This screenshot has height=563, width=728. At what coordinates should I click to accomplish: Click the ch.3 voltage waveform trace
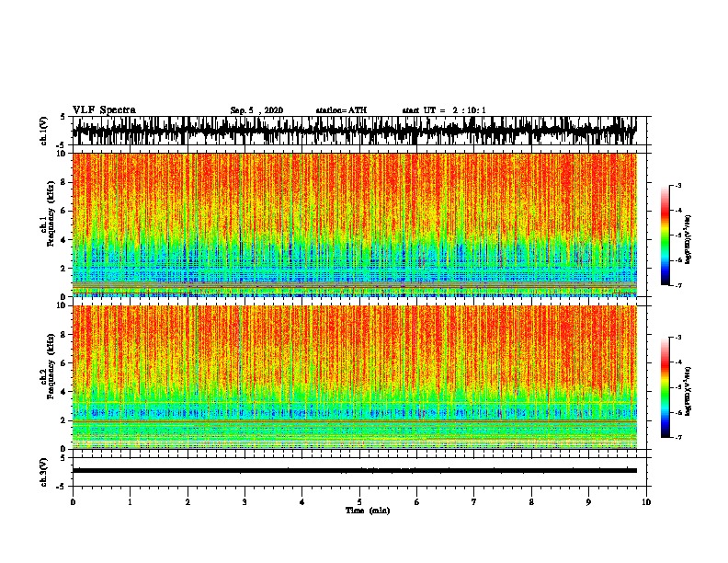pyautogui.click(x=355, y=471)
